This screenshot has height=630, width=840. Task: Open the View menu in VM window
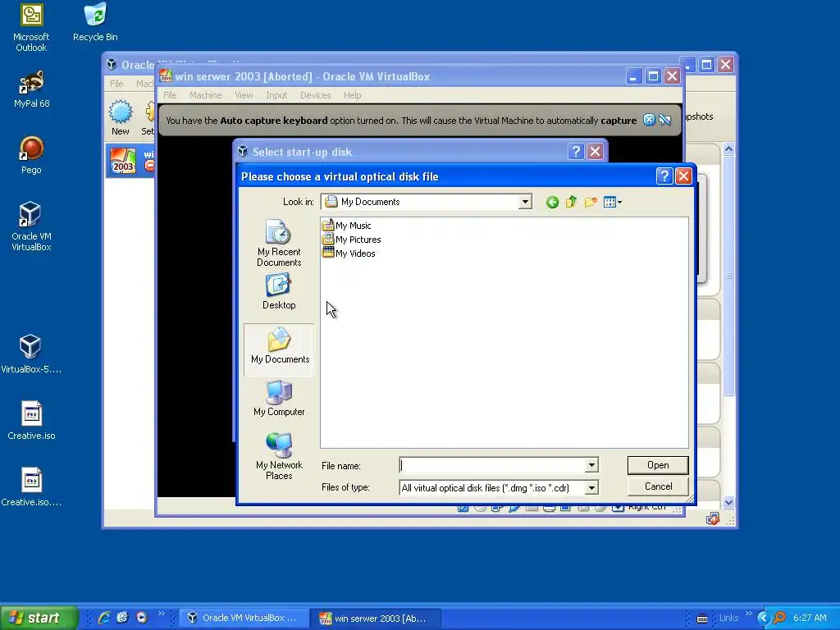(244, 95)
